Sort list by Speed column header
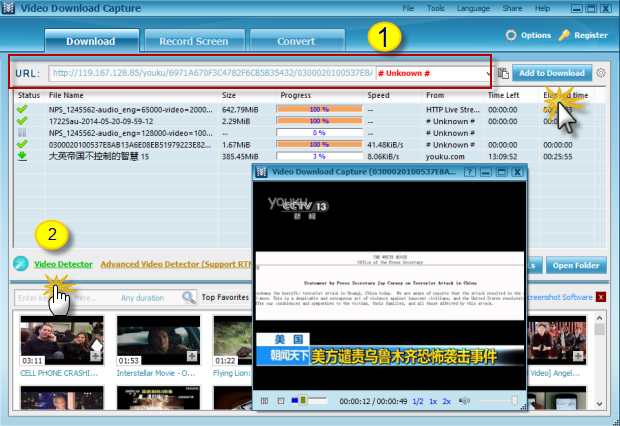 click(x=392, y=95)
